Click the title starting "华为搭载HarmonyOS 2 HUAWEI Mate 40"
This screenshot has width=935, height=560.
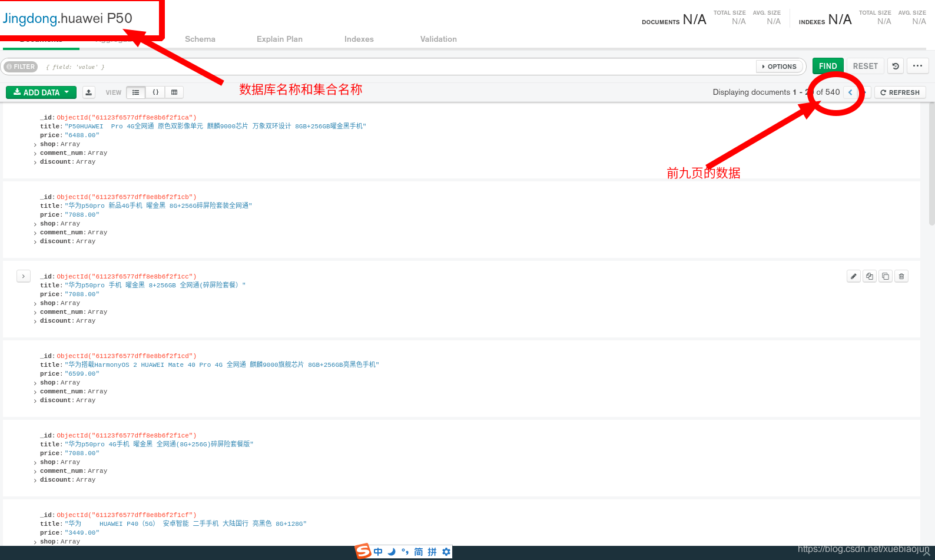(x=222, y=365)
